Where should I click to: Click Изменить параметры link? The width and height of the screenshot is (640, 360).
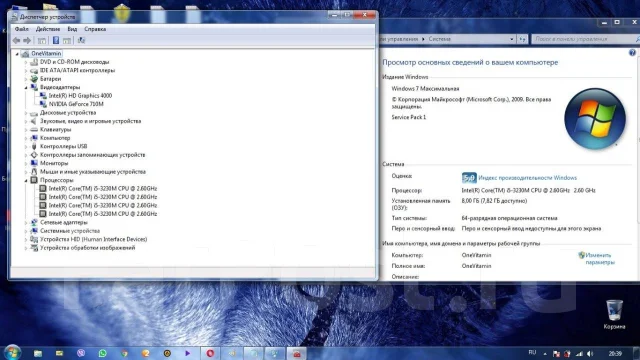pos(600,259)
